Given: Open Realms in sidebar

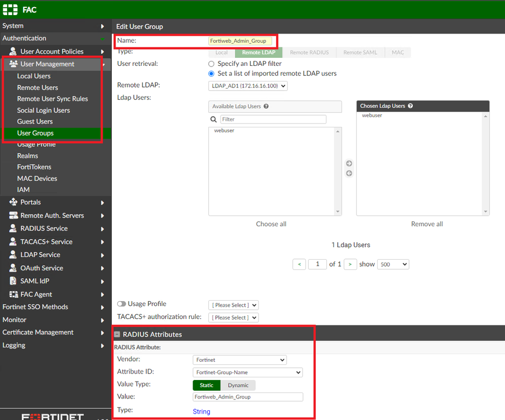Looking at the screenshot, I should click(x=28, y=155).
